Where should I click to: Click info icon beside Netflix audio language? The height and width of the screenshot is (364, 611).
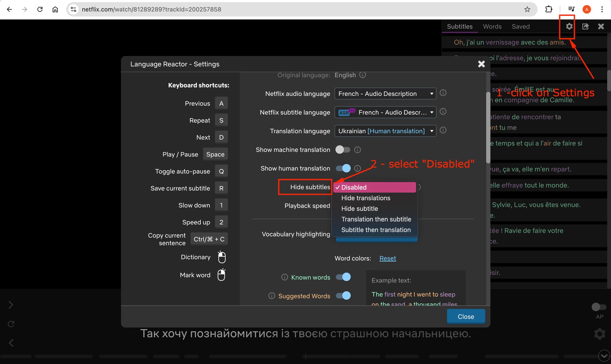(x=443, y=93)
